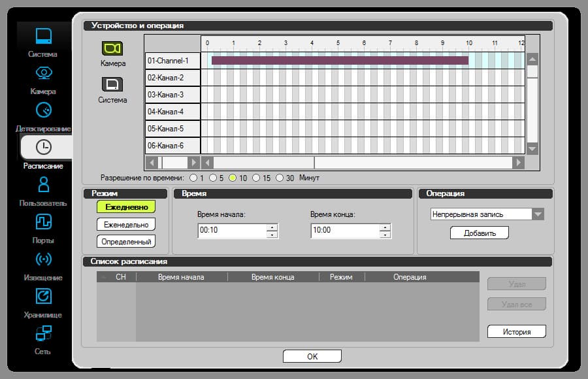Expand the Непрерывная запись operation dropdown
This screenshot has height=379, width=588.
(538, 214)
